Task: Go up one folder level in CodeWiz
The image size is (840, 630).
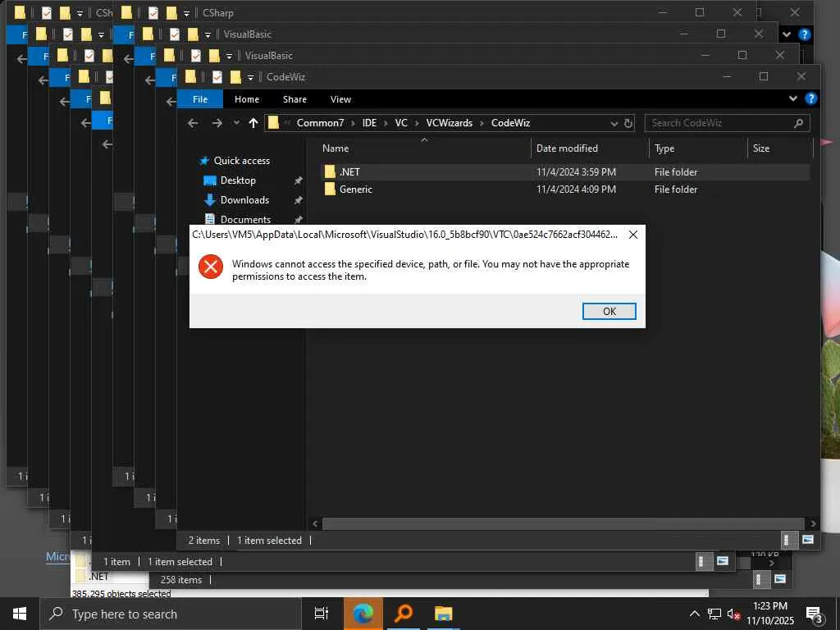Action: [253, 123]
